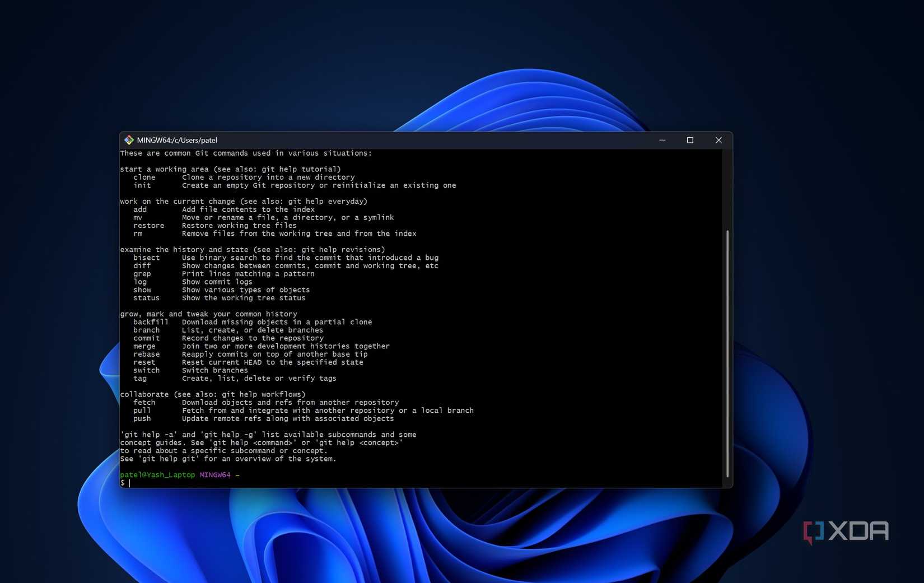Click the 'backfill' command name

coord(151,322)
